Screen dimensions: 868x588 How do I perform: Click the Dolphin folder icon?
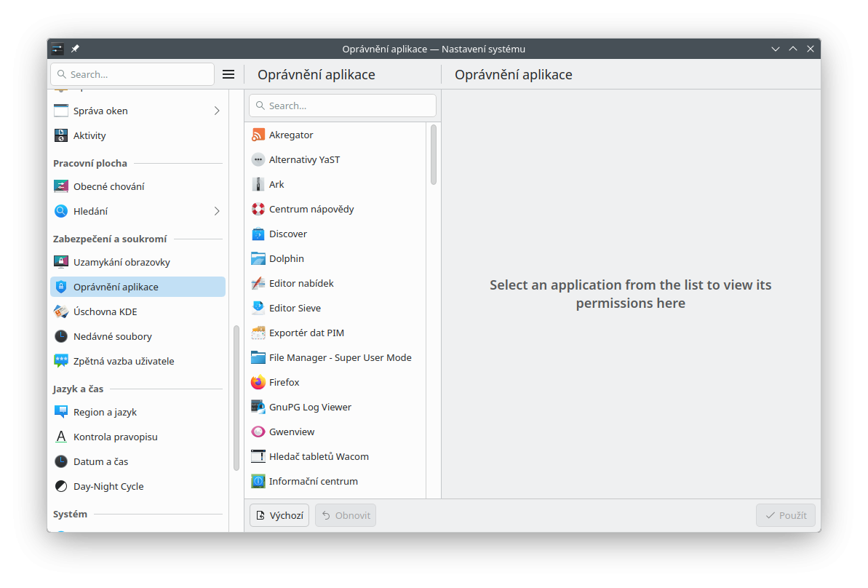coord(258,258)
